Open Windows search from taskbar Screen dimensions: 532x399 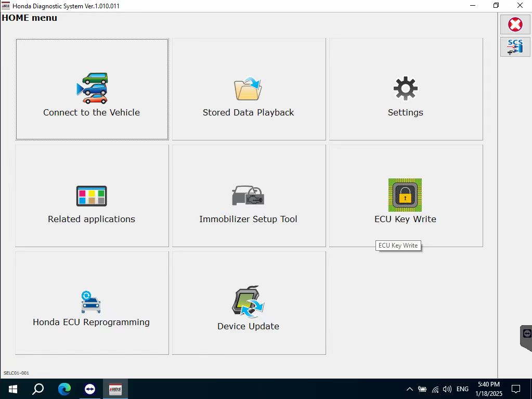point(38,389)
